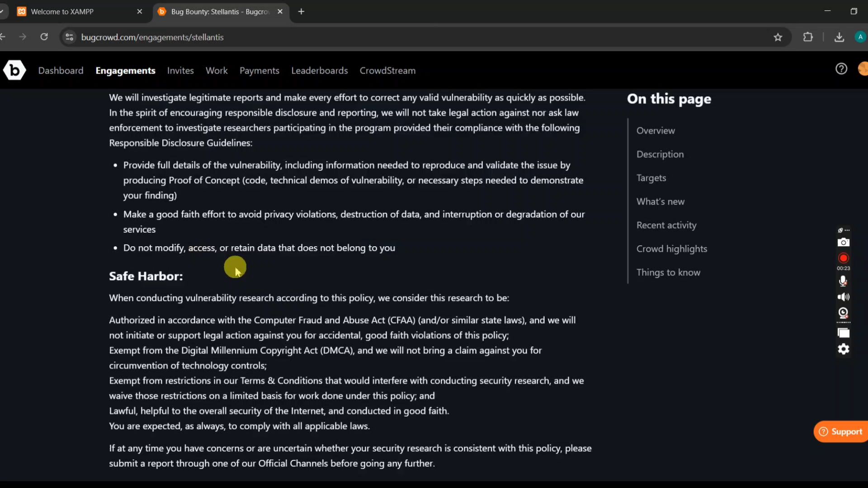Jump to Crowd highlights section

(672, 249)
